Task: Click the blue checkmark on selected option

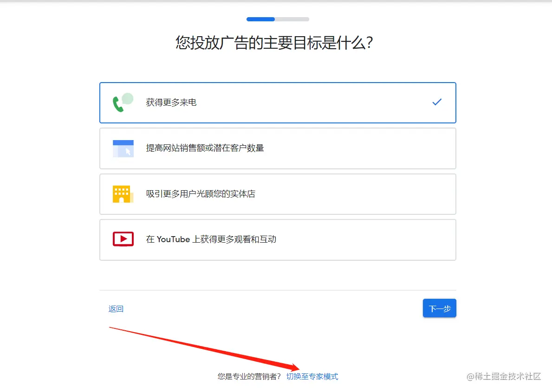Action: point(437,102)
